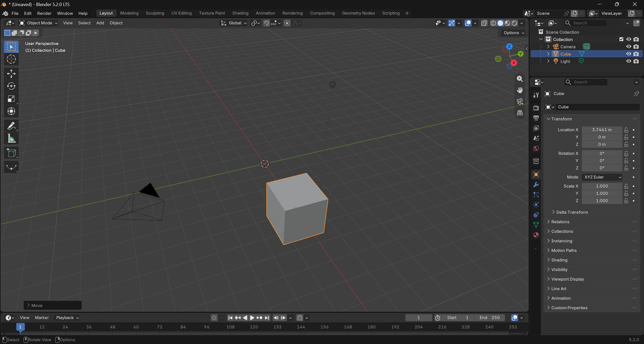Switch to the Geometry Nodes workspace
This screenshot has height=344, width=644.
pyautogui.click(x=358, y=13)
